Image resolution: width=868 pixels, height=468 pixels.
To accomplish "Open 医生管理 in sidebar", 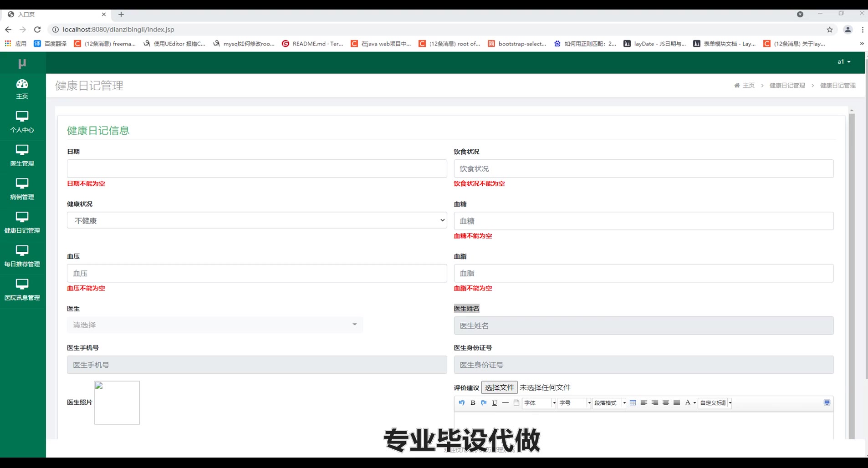I will pyautogui.click(x=22, y=156).
